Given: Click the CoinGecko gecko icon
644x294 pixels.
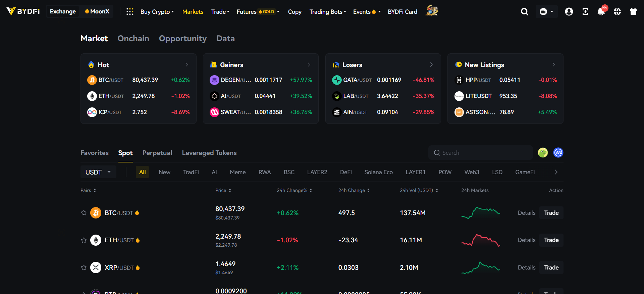Looking at the screenshot, I should pos(543,153).
